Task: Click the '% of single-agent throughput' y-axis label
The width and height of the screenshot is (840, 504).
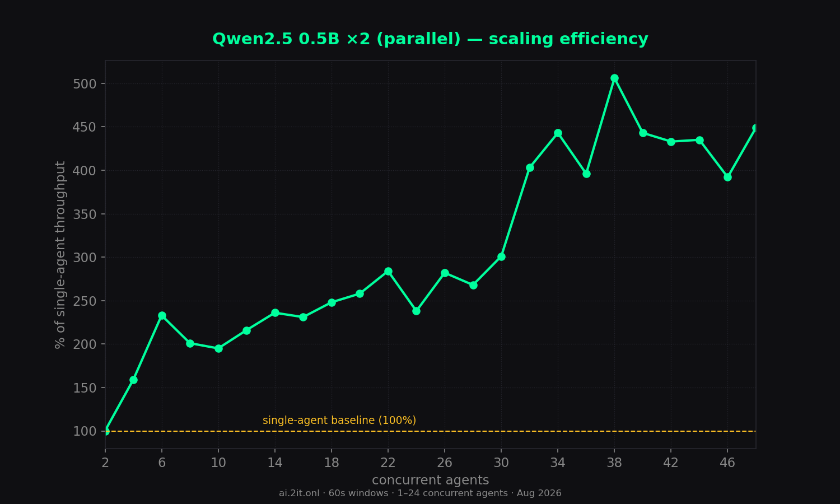Action: pyautogui.click(x=60, y=255)
